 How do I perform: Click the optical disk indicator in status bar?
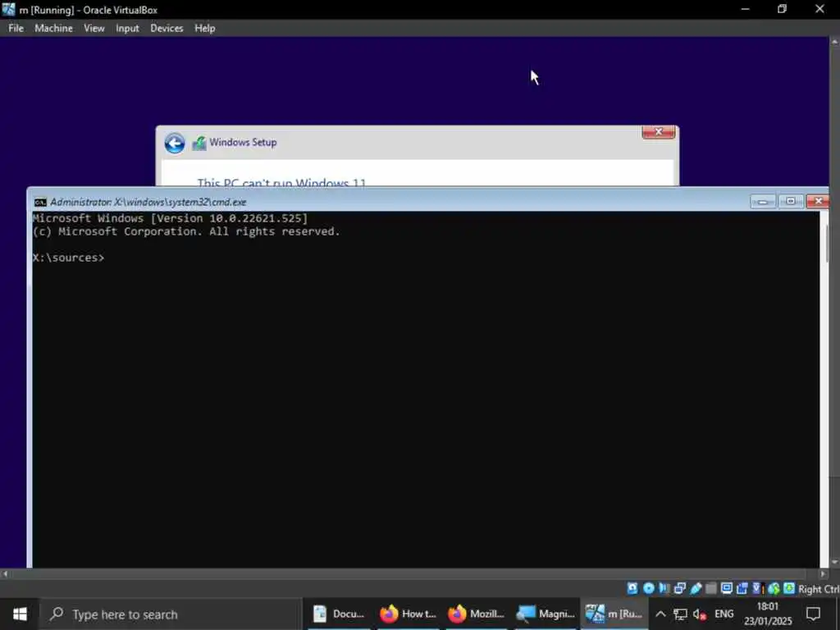(649, 588)
